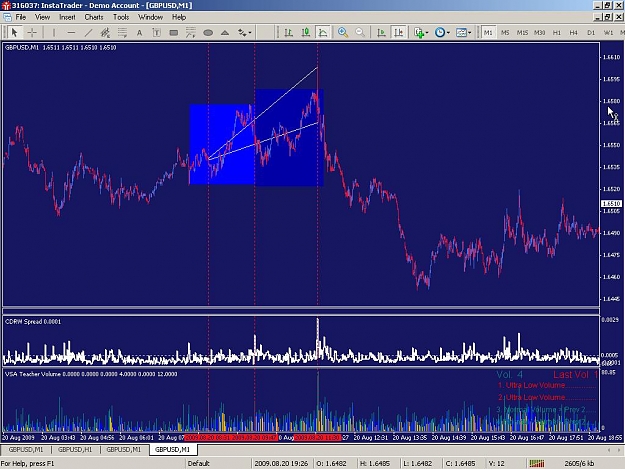This screenshot has width=625, height=469.
Task: Select the text label 'T' tool
Action: click(x=156, y=33)
